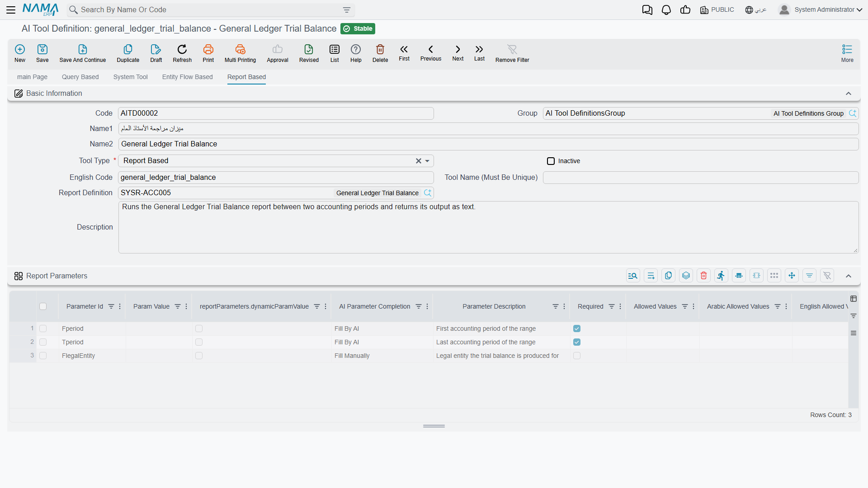The height and width of the screenshot is (488, 868).
Task: Collapse the Basic Information section
Action: pyautogui.click(x=849, y=94)
